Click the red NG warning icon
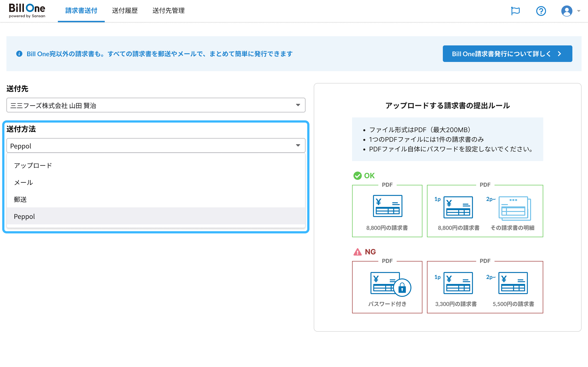Screen dimensions: 588x367 (357, 252)
